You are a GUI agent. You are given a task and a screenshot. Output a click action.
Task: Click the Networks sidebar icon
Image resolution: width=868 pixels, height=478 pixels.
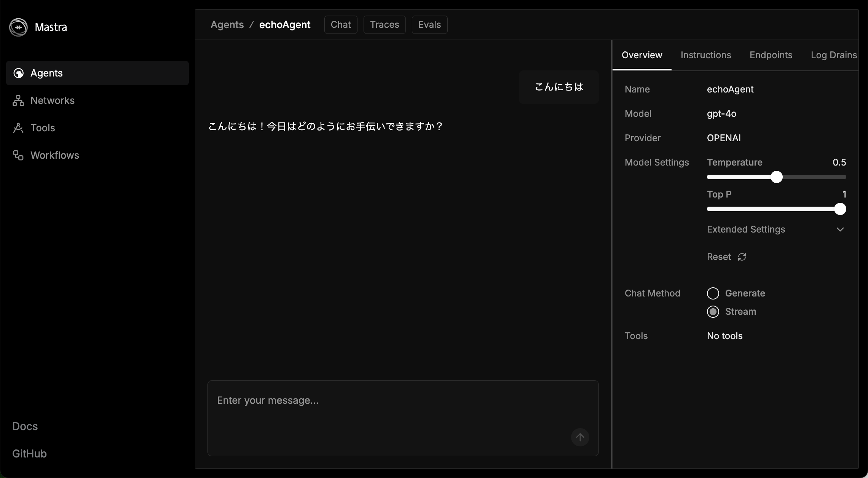[18, 100]
